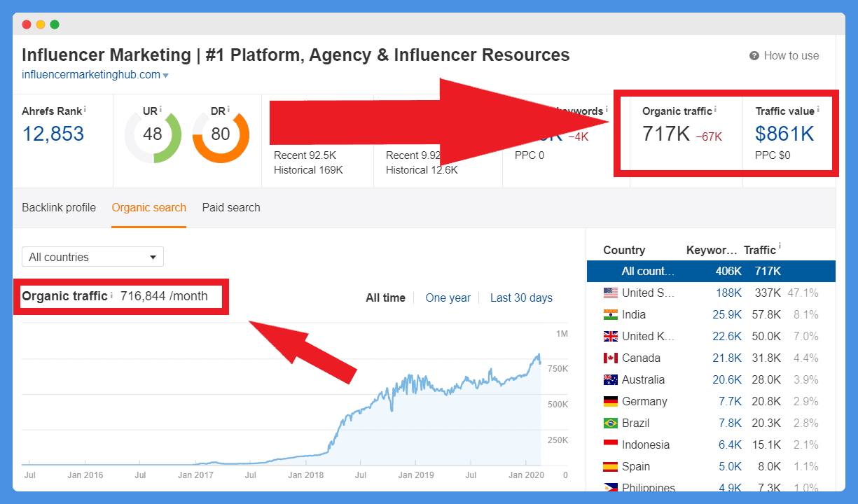Select the highlighted All countries table row
Viewport: 858px width, 504px height.
pyautogui.click(x=711, y=271)
